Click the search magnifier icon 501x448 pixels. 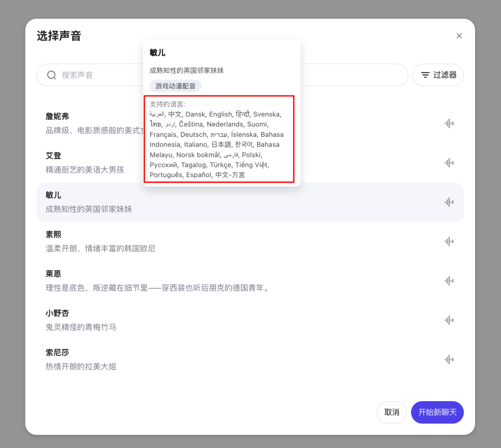(51, 75)
